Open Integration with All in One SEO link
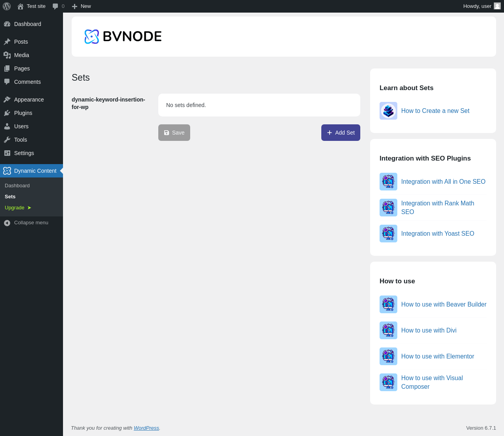Viewport: 504px width, 436px height. 443,182
